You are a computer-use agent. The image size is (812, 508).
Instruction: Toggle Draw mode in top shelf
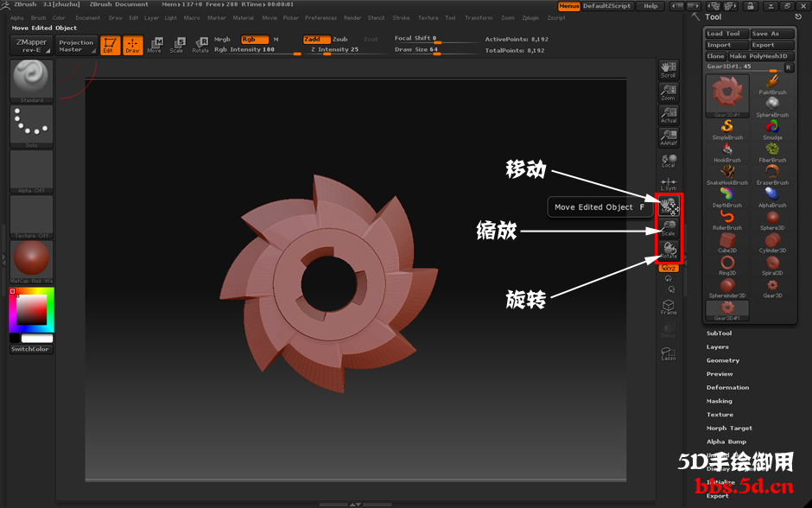point(132,45)
